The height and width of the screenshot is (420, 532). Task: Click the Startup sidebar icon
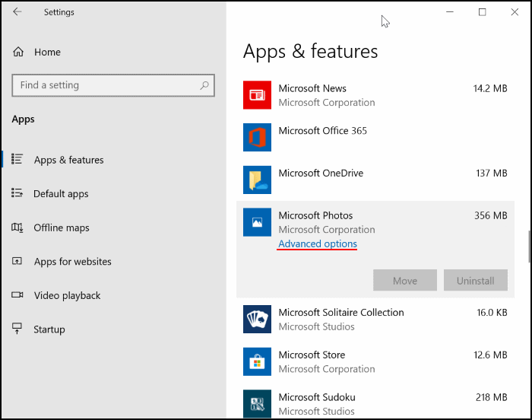pos(17,329)
